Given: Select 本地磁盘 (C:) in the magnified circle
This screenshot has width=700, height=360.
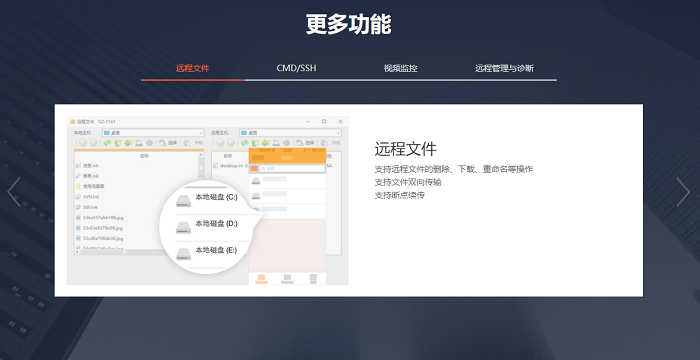Looking at the screenshot, I should click(216, 197).
